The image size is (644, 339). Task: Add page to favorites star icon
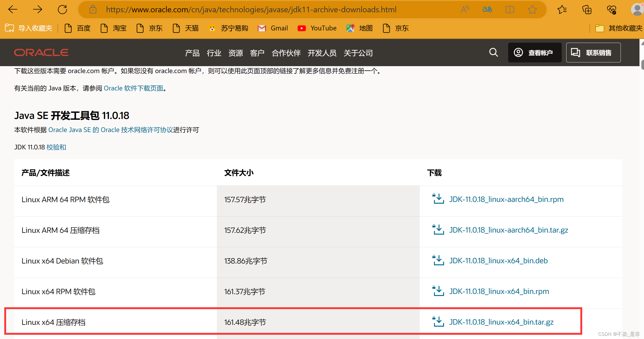(x=532, y=10)
